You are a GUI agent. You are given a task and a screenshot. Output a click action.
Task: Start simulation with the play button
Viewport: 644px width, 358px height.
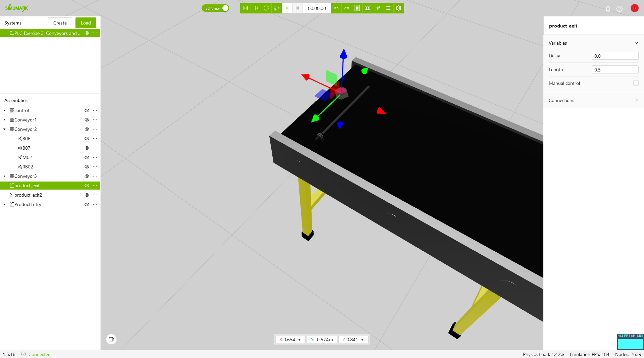(x=287, y=8)
